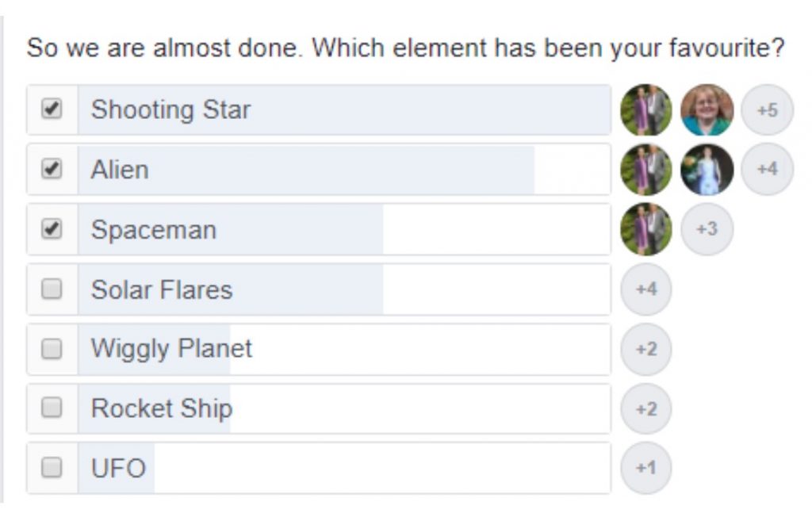The image size is (812, 521).
Task: Open the +2 voters list for Wiggly Planet
Action: (646, 349)
